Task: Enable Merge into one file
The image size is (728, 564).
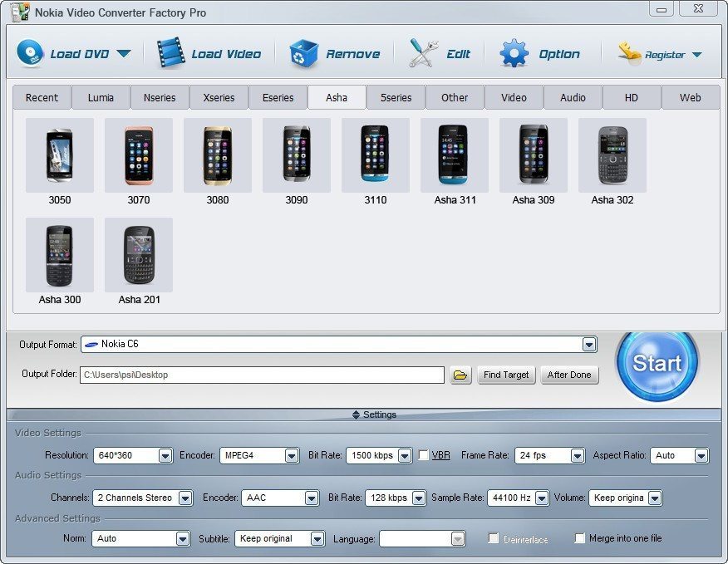Action: click(x=580, y=538)
